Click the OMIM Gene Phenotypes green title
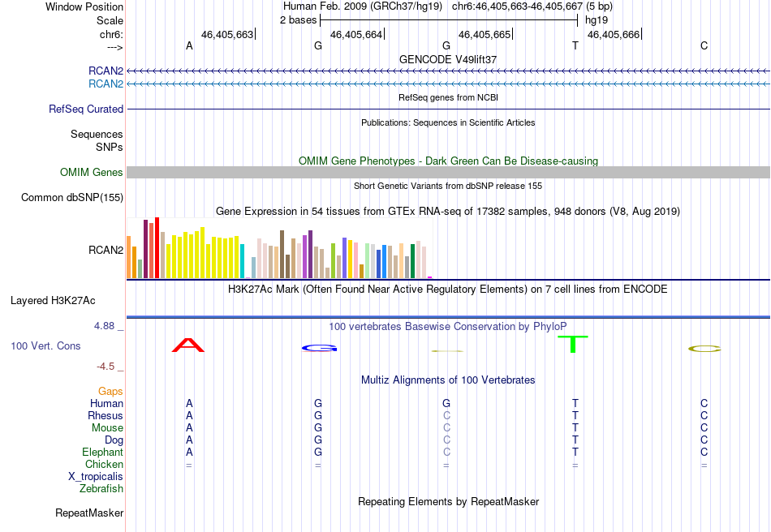This screenshot has height=532, width=771. [x=448, y=161]
